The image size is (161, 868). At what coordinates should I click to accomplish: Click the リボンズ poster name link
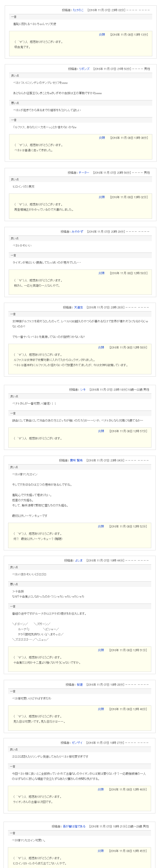coord(84,69)
